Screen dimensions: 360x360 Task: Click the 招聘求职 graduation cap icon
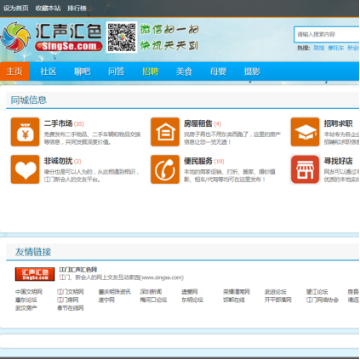tap(305, 132)
